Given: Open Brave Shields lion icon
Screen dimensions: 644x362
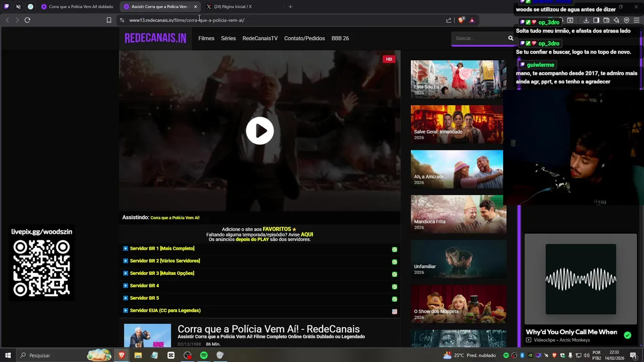Looking at the screenshot, I should pyautogui.click(x=461, y=20).
